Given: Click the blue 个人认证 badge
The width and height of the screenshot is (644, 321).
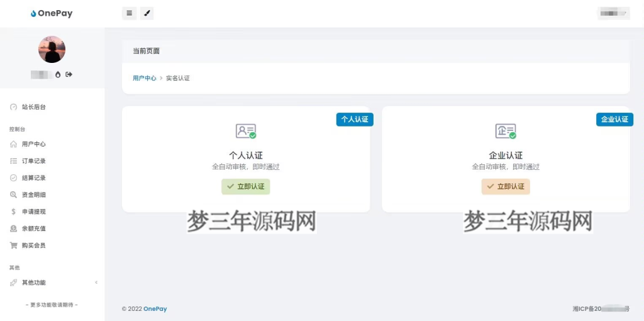Looking at the screenshot, I should pos(355,120).
